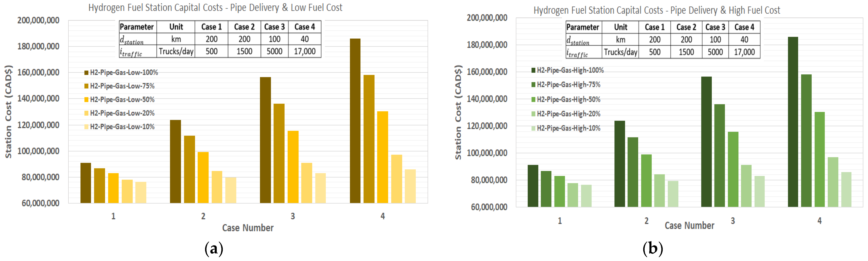Click the H2-Pipe-Gas-Low-50% legend swatch

[86, 100]
